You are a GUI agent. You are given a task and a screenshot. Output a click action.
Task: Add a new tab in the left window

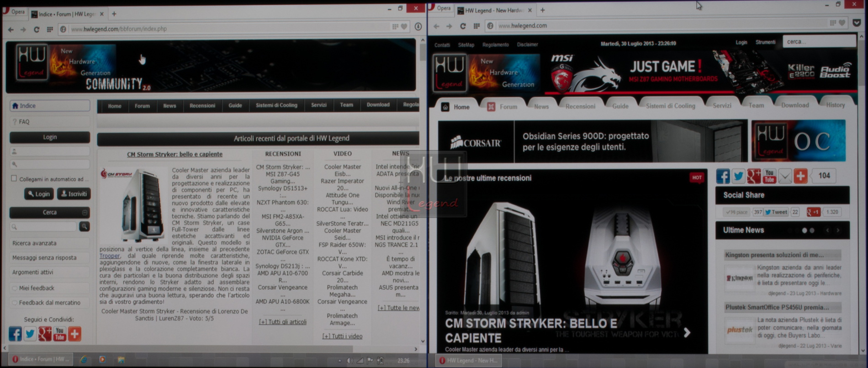click(x=114, y=14)
